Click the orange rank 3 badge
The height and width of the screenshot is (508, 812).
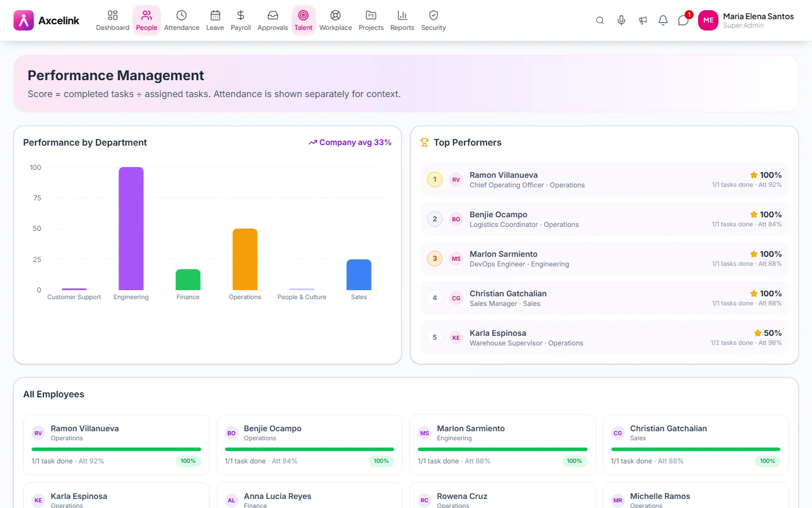(x=435, y=259)
